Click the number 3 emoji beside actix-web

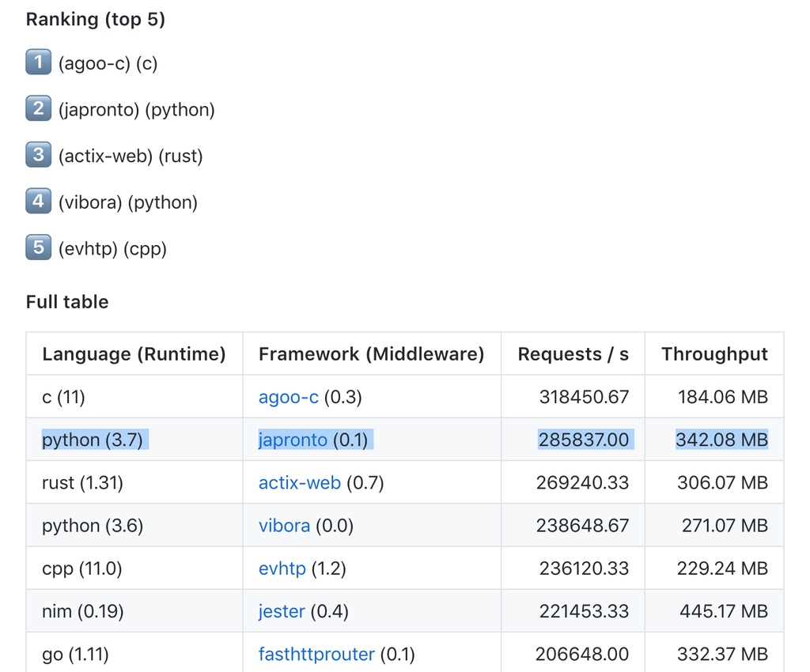tap(38, 155)
